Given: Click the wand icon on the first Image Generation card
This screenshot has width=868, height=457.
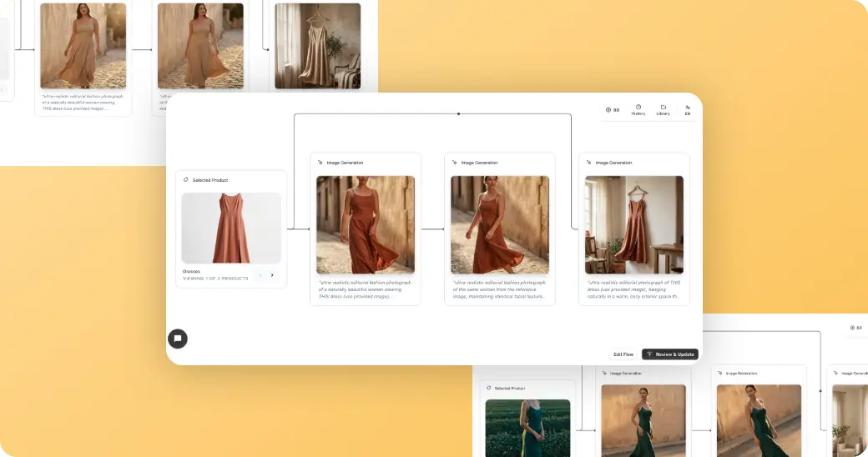Looking at the screenshot, I should point(320,163).
